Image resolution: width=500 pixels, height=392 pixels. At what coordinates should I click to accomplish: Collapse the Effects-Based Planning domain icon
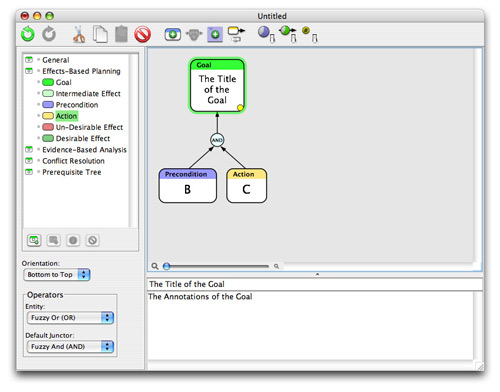click(29, 71)
